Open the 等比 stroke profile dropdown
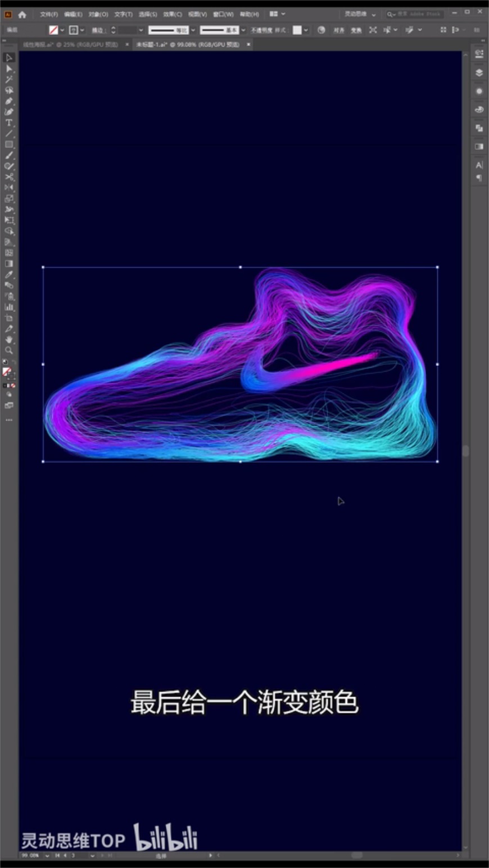 (x=193, y=30)
